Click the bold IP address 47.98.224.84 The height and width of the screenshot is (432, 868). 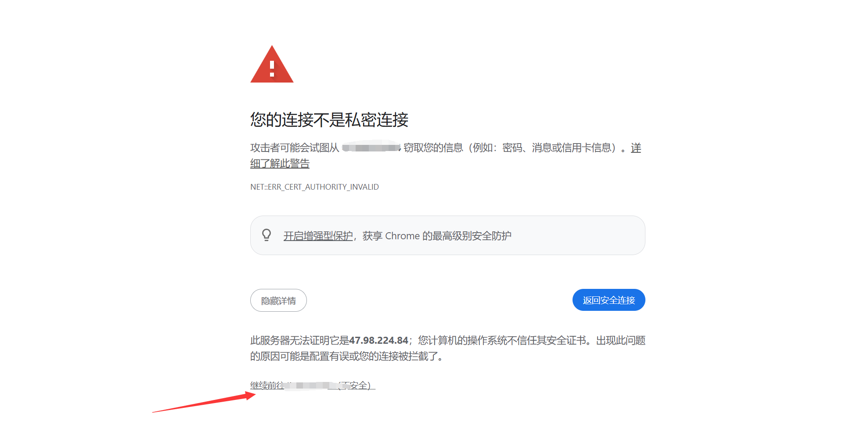378,340
